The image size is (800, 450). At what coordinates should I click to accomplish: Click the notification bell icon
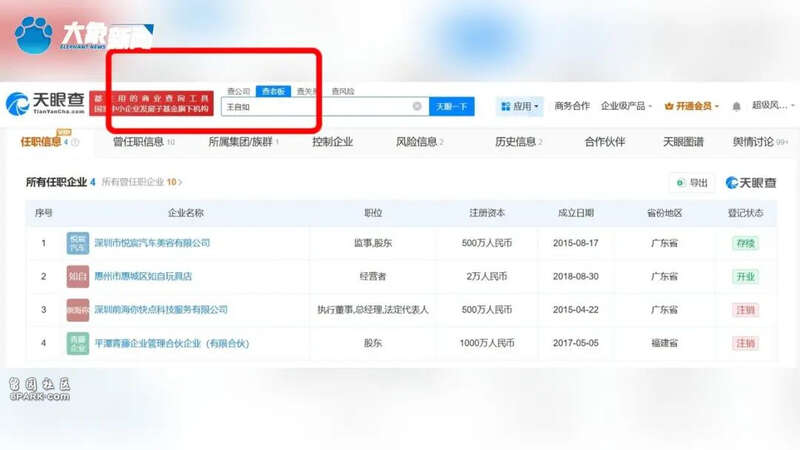[x=737, y=106]
